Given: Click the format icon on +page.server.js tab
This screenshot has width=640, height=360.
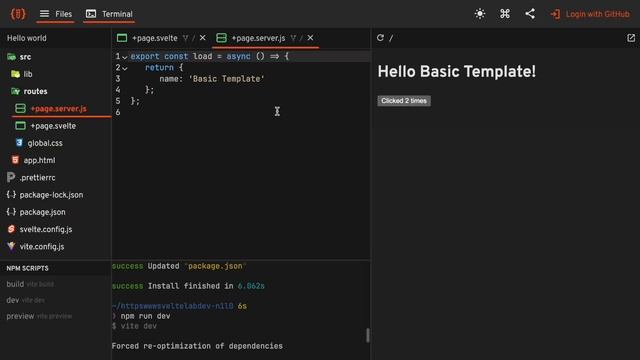Looking at the screenshot, I should (293, 38).
